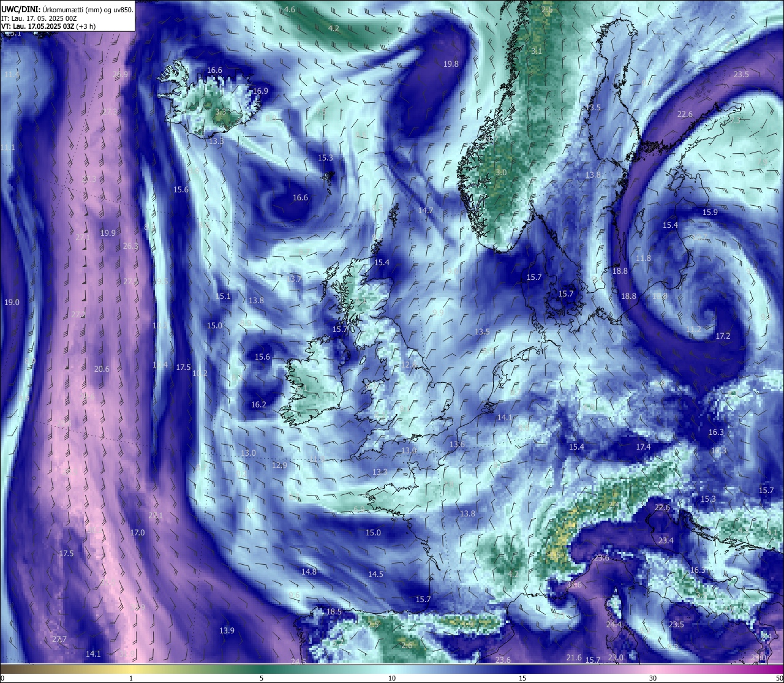This screenshot has width=784, height=683.
Task: Click the VT: Lau. 17.05.2025 03Z line
Action: click(x=48, y=27)
